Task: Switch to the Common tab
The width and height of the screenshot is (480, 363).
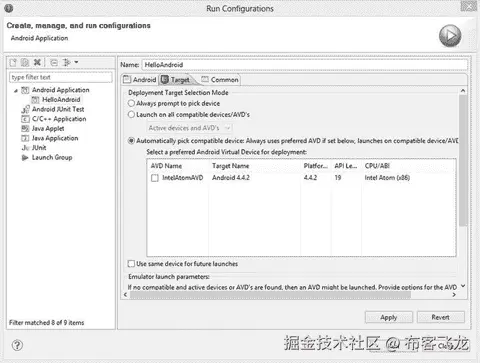Action: (x=220, y=80)
